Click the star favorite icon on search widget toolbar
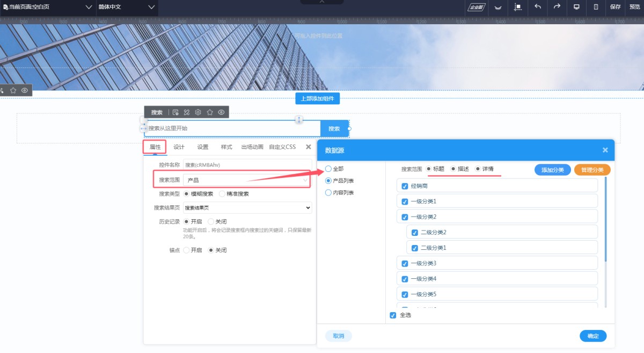 [x=210, y=112]
